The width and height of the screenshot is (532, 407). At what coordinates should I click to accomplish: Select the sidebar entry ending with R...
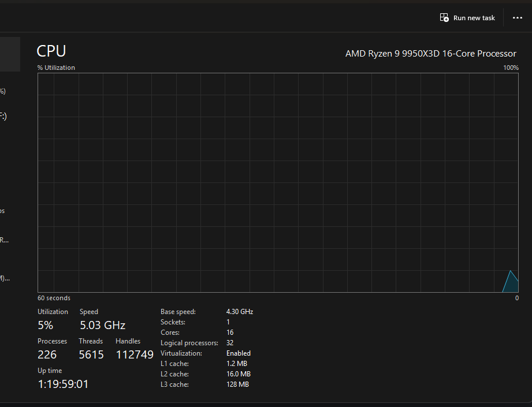click(x=4, y=240)
